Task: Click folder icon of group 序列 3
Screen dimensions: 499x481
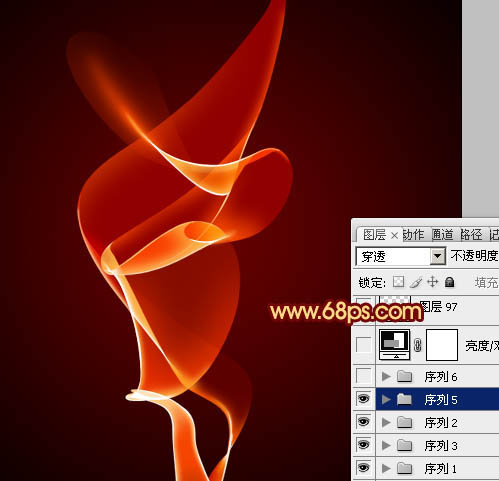Action: [404, 445]
